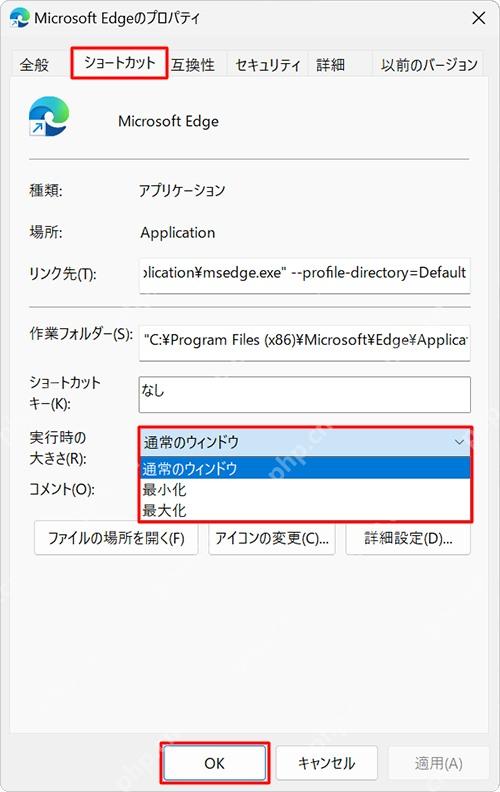
Task: Click the コメント(O): label
Action: (62, 489)
